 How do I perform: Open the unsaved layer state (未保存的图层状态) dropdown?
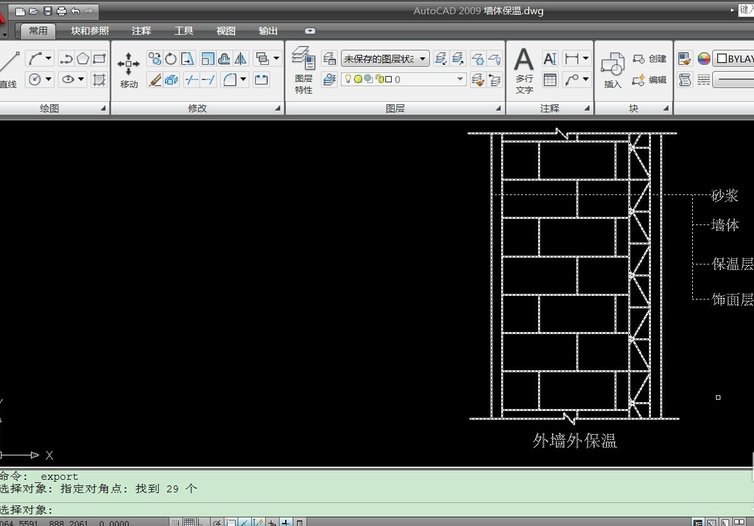pos(385,59)
